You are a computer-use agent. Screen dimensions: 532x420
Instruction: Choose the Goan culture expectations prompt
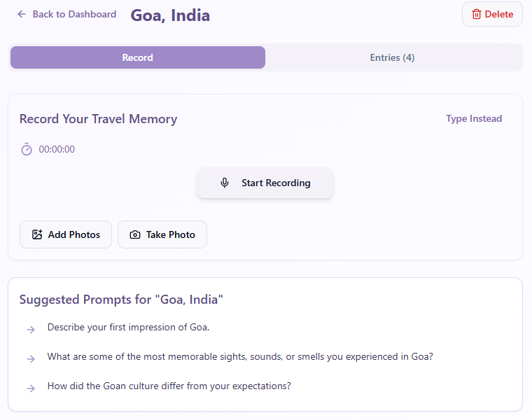(x=169, y=386)
